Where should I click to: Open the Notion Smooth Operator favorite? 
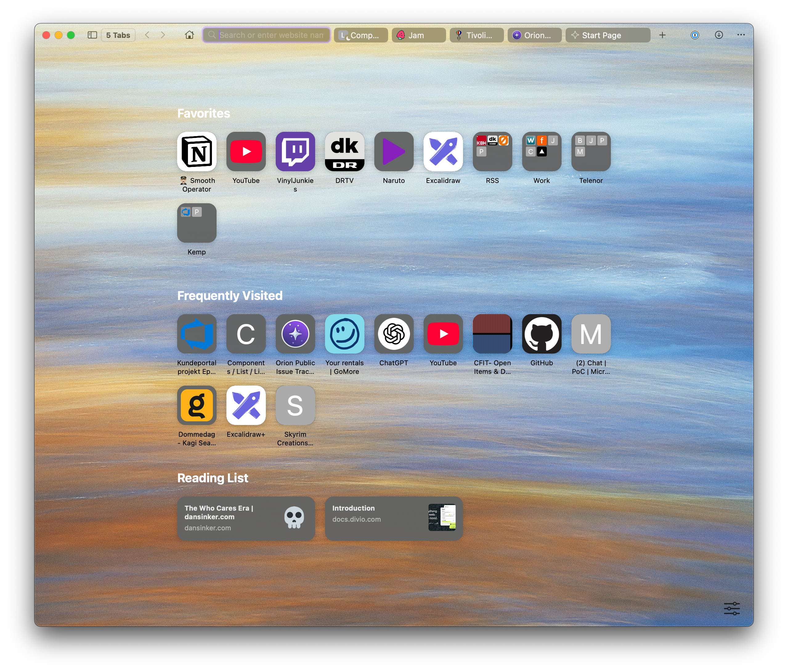(x=197, y=152)
